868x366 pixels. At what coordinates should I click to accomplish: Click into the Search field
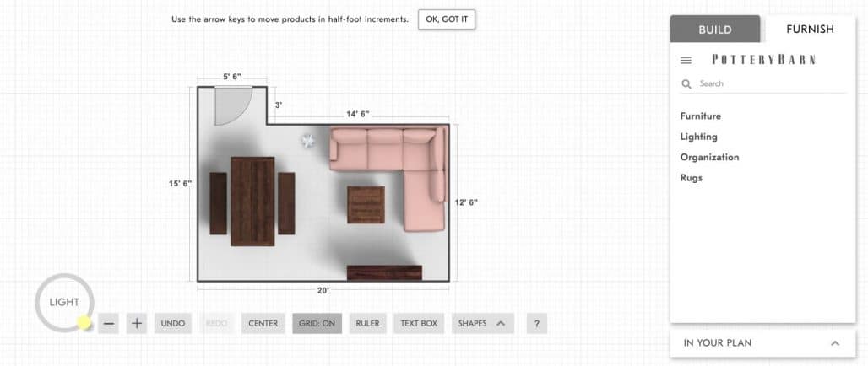click(762, 84)
